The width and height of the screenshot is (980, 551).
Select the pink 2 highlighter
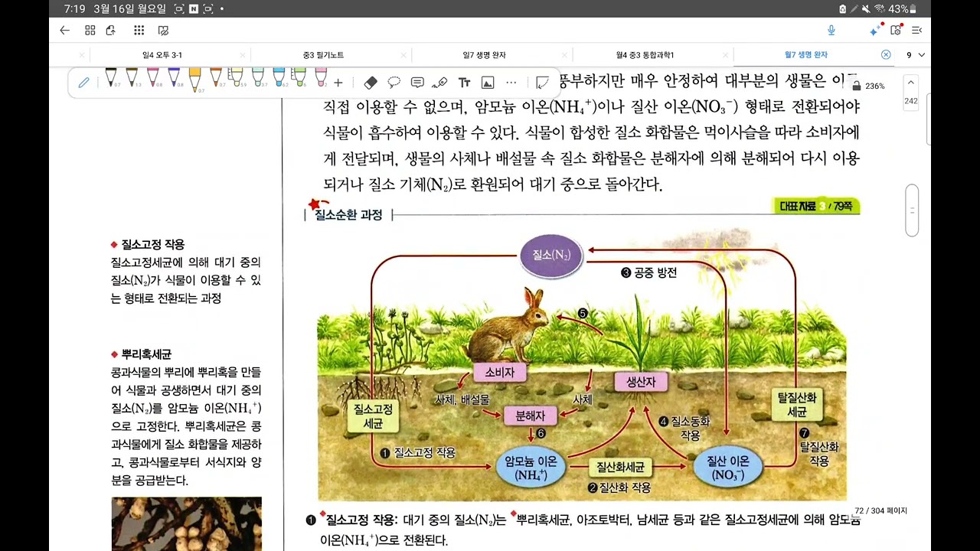(321, 79)
